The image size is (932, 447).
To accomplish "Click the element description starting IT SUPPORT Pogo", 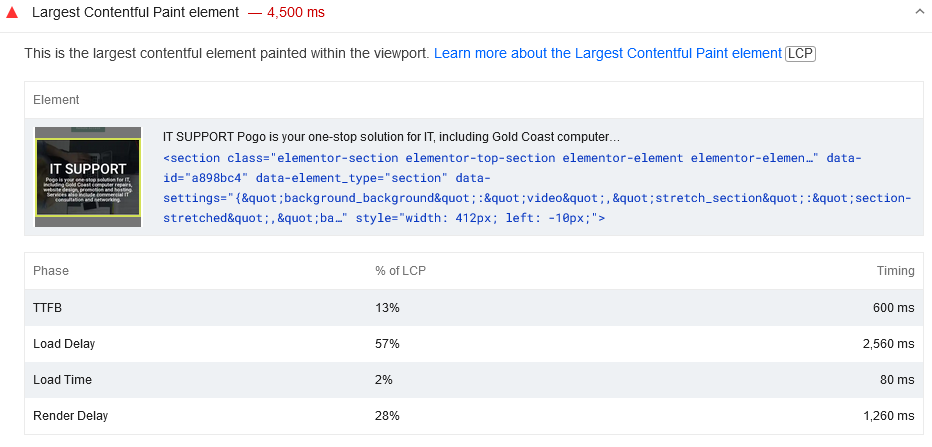I will (x=391, y=137).
